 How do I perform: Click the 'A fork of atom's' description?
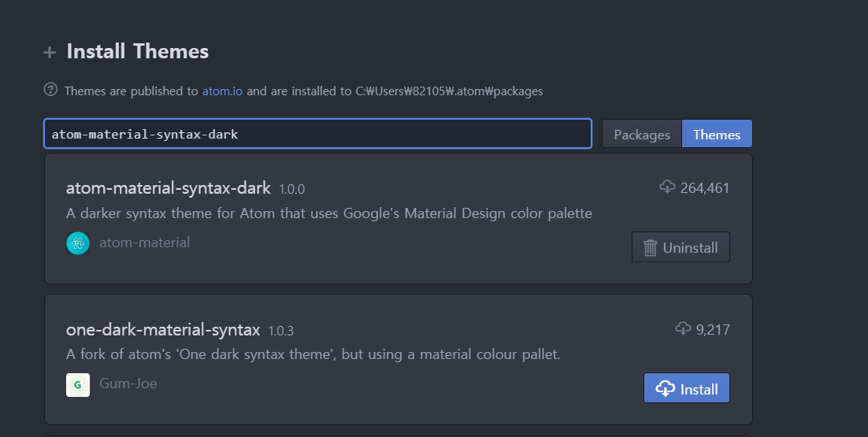313,354
